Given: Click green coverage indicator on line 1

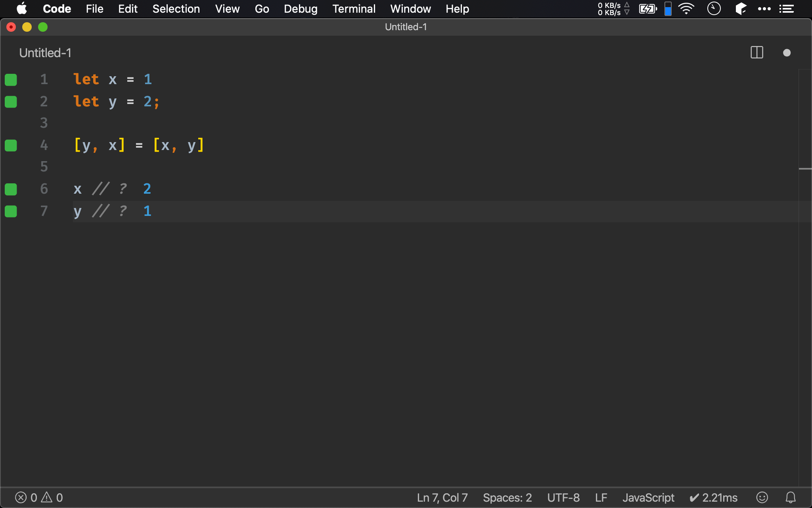Looking at the screenshot, I should click(11, 80).
